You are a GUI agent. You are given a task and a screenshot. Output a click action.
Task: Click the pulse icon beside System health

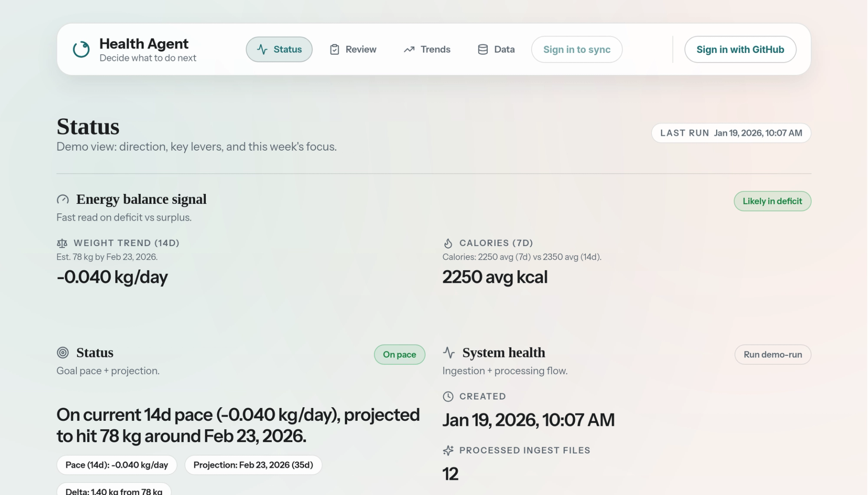(x=449, y=352)
